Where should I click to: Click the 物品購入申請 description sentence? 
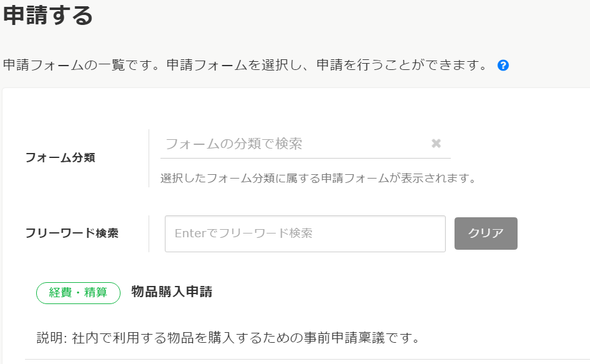250,338
